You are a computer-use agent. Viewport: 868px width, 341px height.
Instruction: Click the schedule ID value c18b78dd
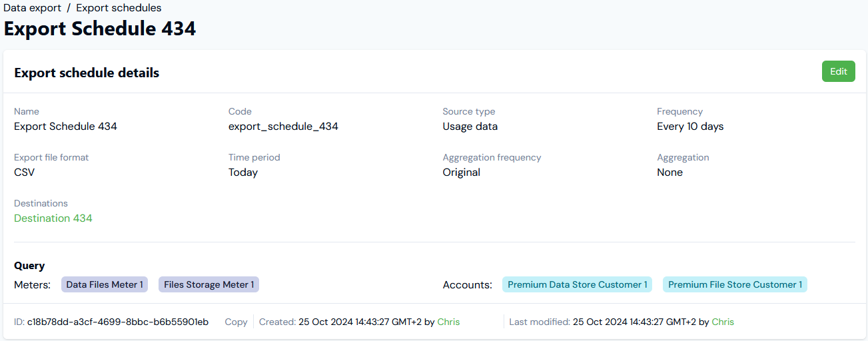click(118, 322)
